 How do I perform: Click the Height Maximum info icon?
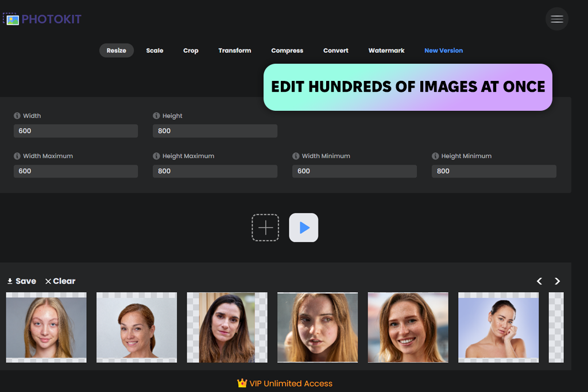click(x=156, y=156)
